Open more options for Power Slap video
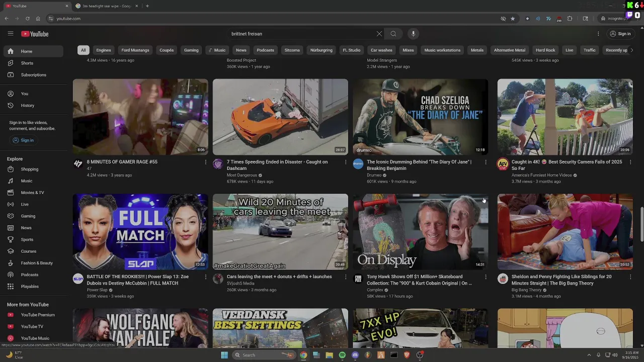Viewport: 644px width, 362px height. (205, 277)
